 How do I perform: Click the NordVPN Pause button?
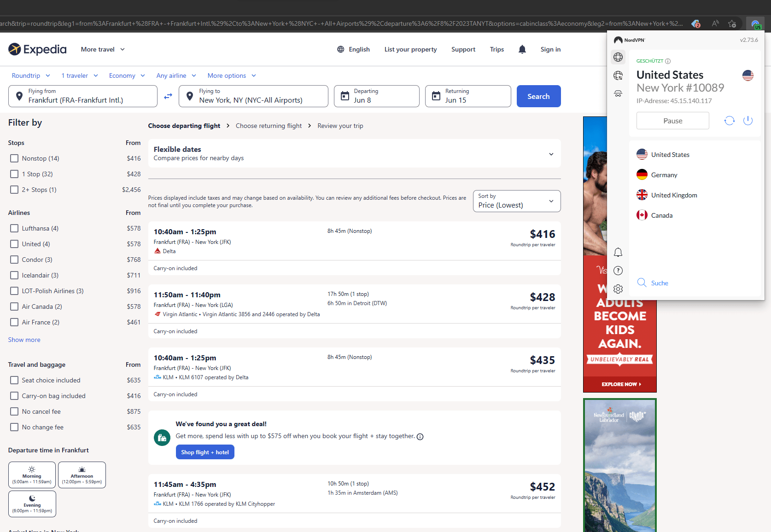(672, 121)
